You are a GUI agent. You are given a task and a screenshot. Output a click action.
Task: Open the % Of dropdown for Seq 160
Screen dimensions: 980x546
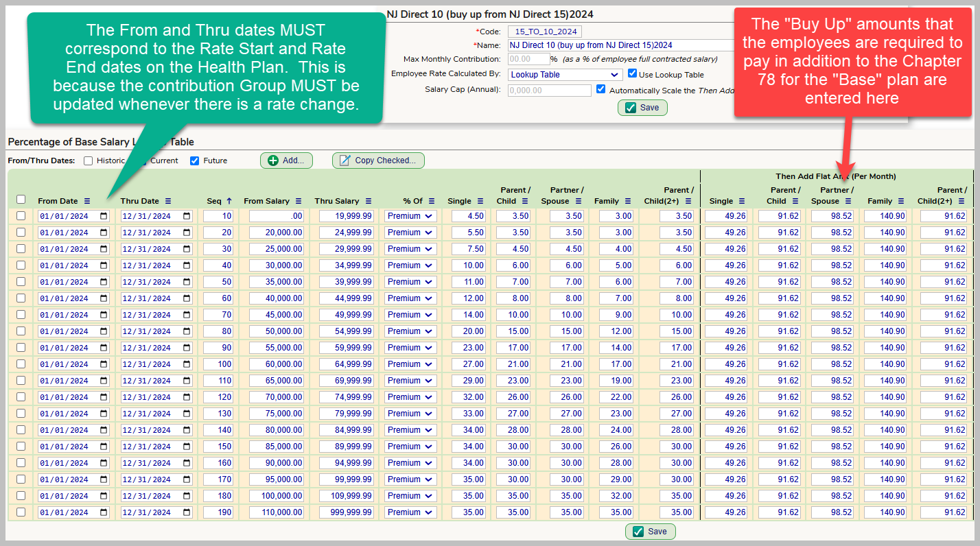(x=410, y=463)
